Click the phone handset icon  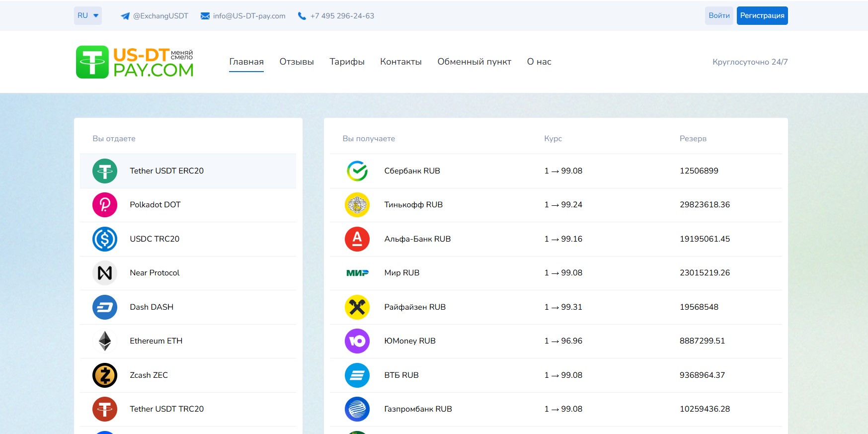(302, 16)
